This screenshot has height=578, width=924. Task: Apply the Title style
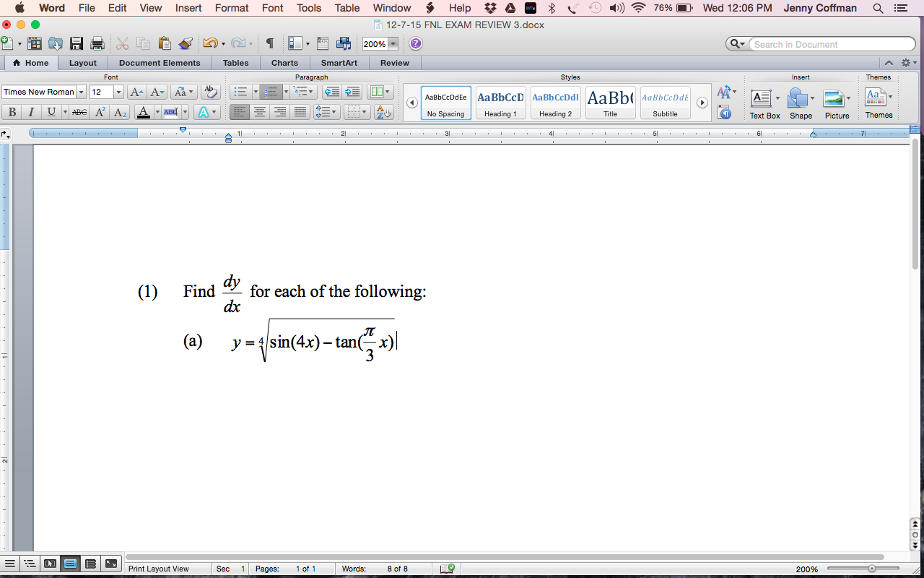point(610,103)
